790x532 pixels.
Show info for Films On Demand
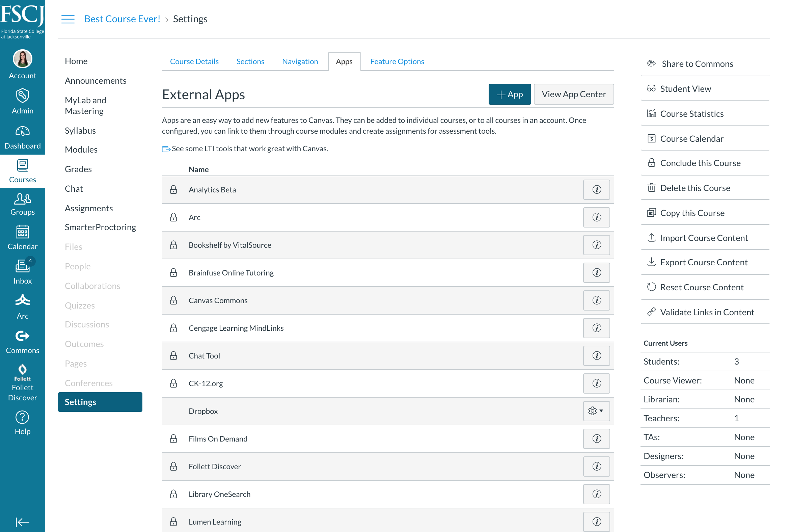coord(596,439)
